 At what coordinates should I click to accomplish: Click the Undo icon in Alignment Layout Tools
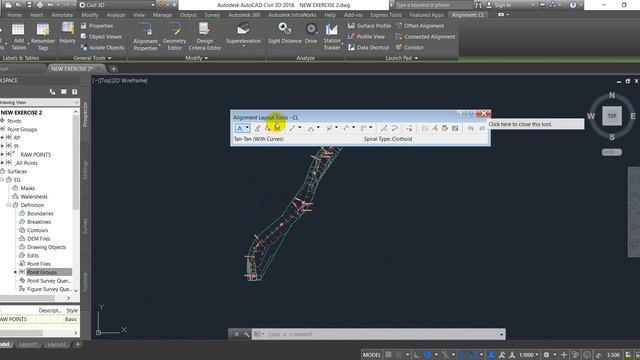coord(471,129)
